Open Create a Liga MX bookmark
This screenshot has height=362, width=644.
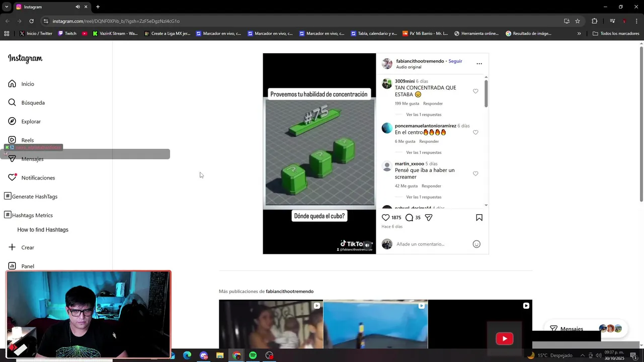(x=167, y=34)
